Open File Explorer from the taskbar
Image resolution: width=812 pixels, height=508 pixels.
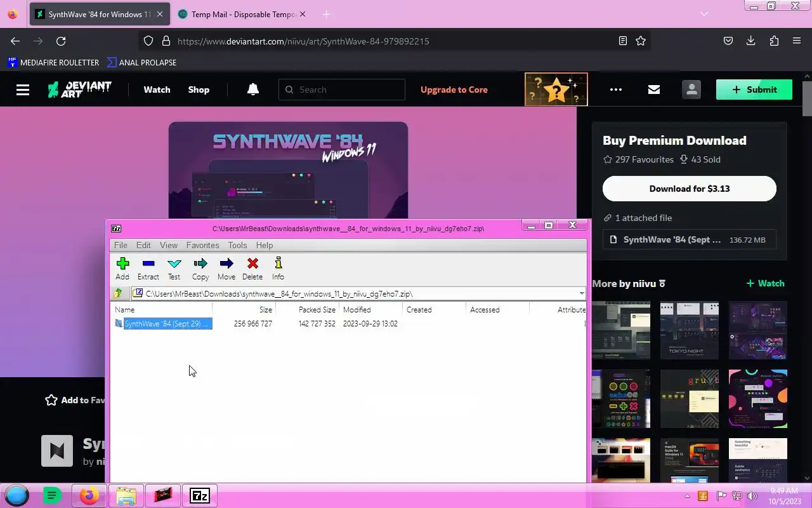point(126,495)
